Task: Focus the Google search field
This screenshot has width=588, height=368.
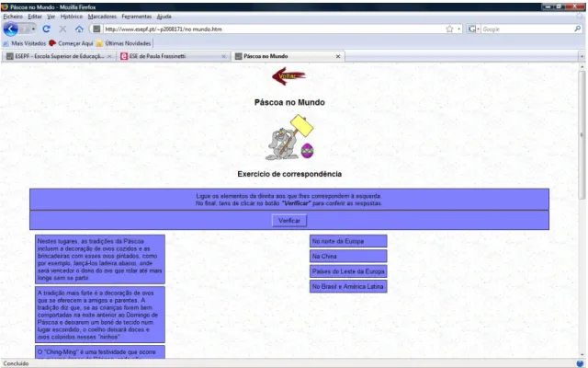Action: pos(526,29)
